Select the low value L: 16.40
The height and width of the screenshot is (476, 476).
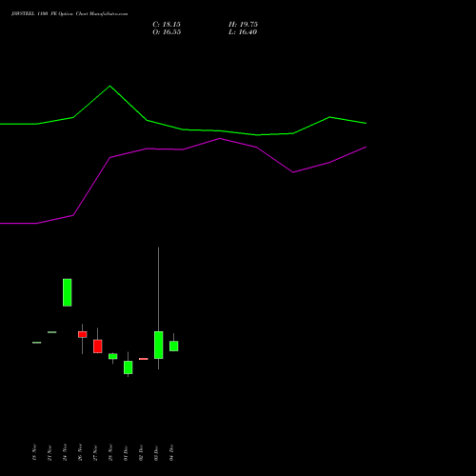click(243, 32)
